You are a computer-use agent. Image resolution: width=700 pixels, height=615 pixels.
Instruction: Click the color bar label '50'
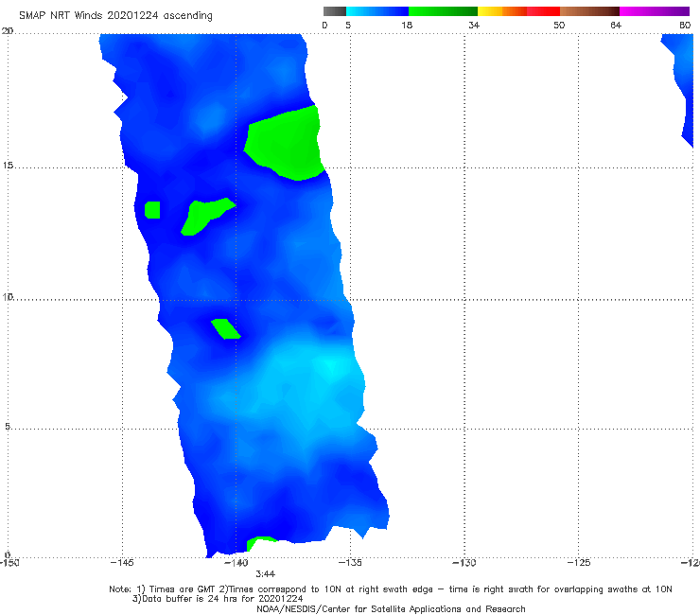[559, 25]
